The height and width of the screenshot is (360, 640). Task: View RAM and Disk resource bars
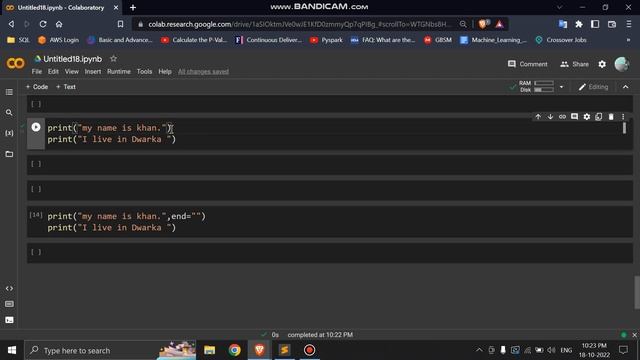click(x=536, y=87)
